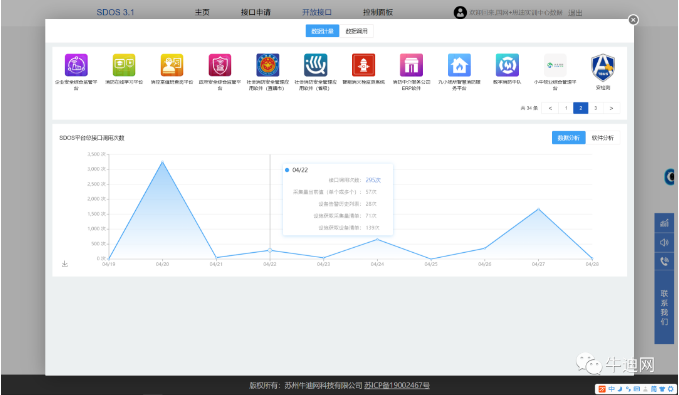Click the gear icon in IME bar
Viewport: 679px width, 395px height.
[670, 389]
